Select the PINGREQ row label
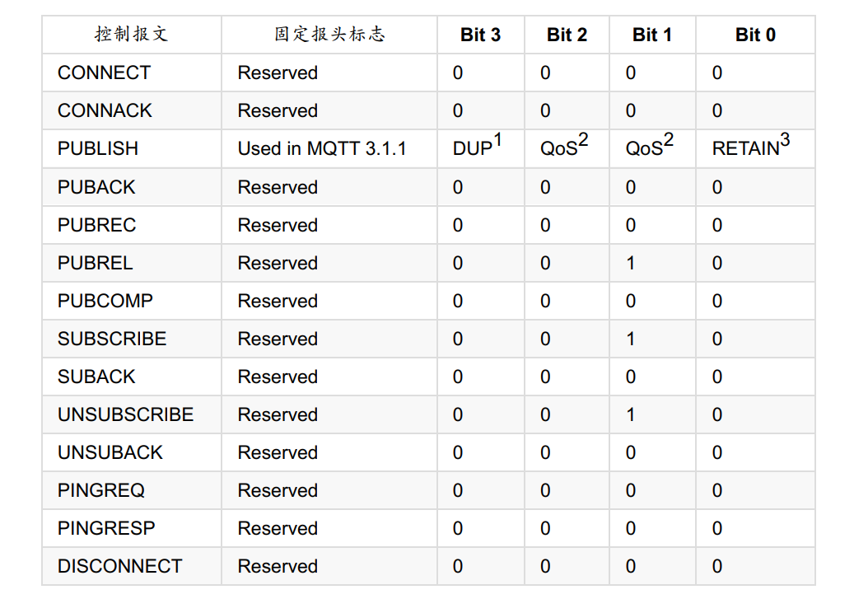The width and height of the screenshot is (868, 599). pyautogui.click(x=101, y=490)
